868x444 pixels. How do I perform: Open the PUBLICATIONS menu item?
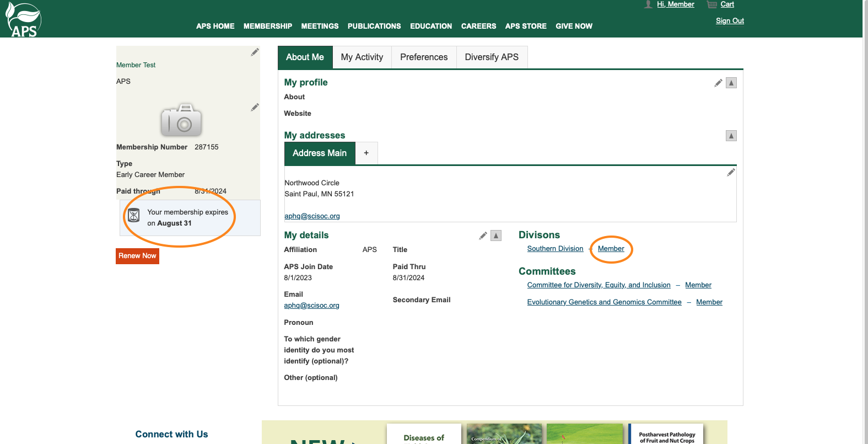tap(374, 26)
